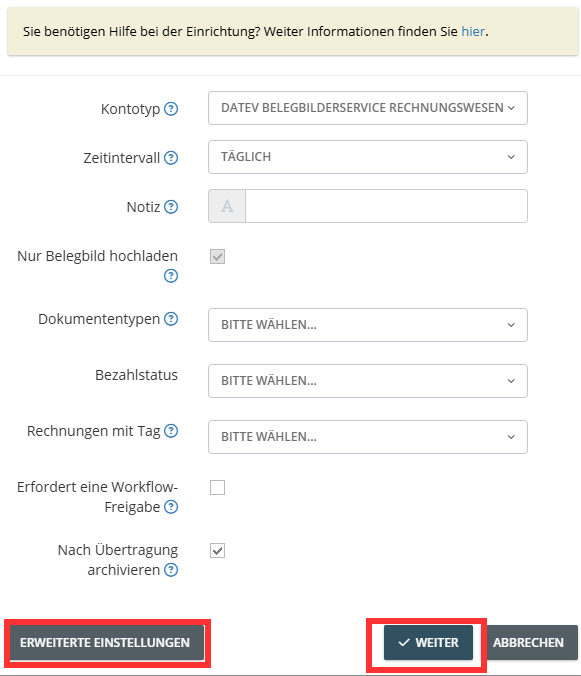
Task: Open Erweiterte Einstellungen
Action: coord(106,642)
